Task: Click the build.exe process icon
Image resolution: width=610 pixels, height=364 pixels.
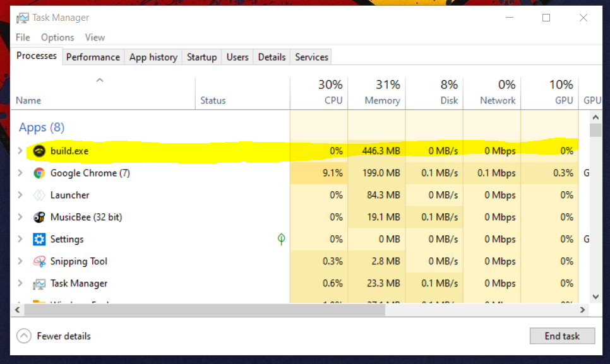Action: 39,151
